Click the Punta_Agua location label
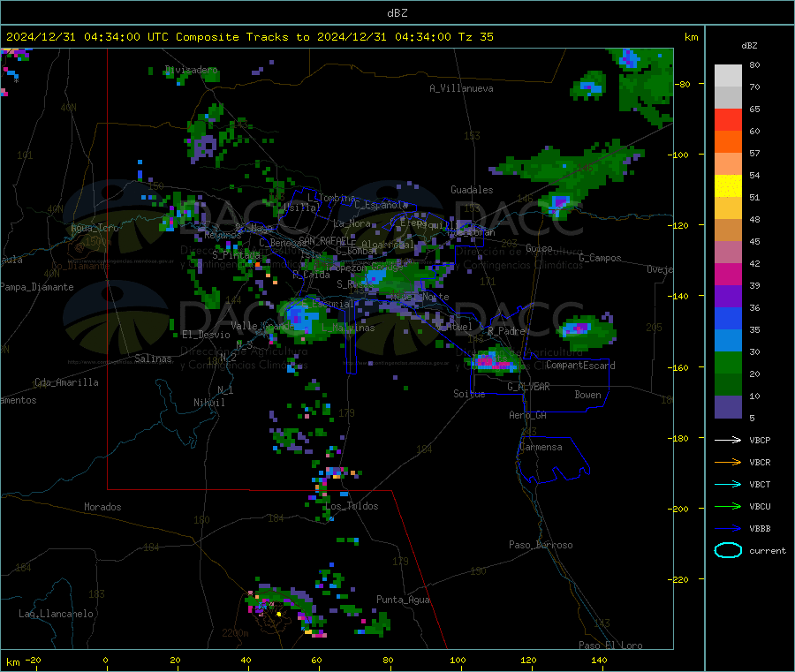The width and height of the screenshot is (795, 672). pyautogui.click(x=403, y=600)
